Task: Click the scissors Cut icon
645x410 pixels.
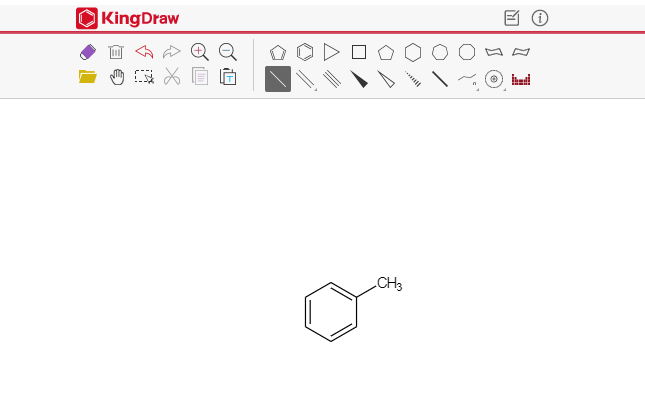Action: click(x=172, y=77)
